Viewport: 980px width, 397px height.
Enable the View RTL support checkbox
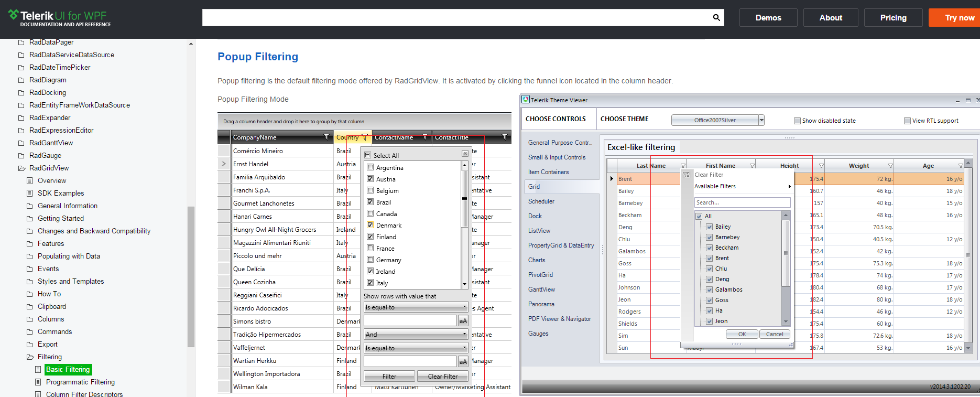907,121
